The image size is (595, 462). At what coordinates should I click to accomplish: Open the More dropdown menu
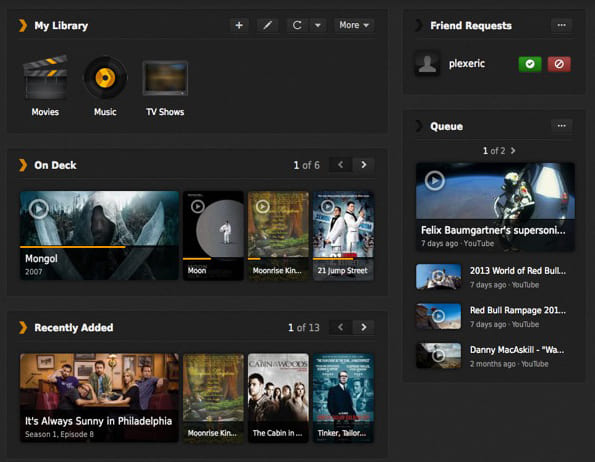pos(354,25)
